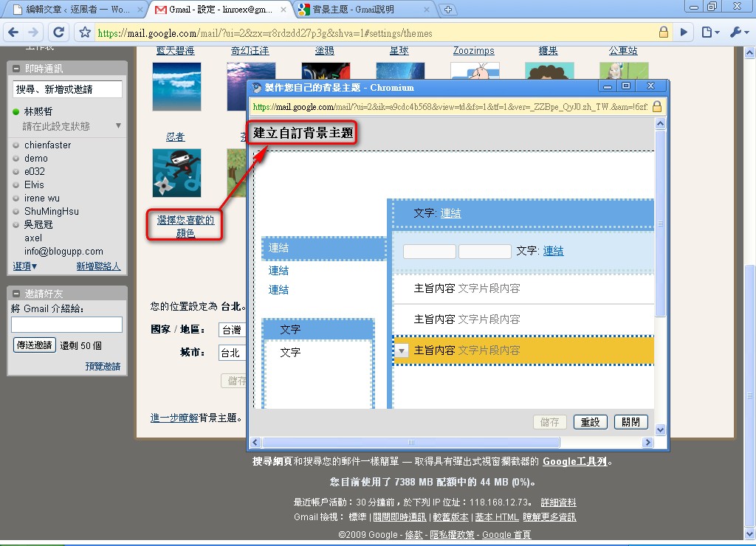Collapse the 邀請好友 panel
The image size is (756, 546).
tap(16, 294)
